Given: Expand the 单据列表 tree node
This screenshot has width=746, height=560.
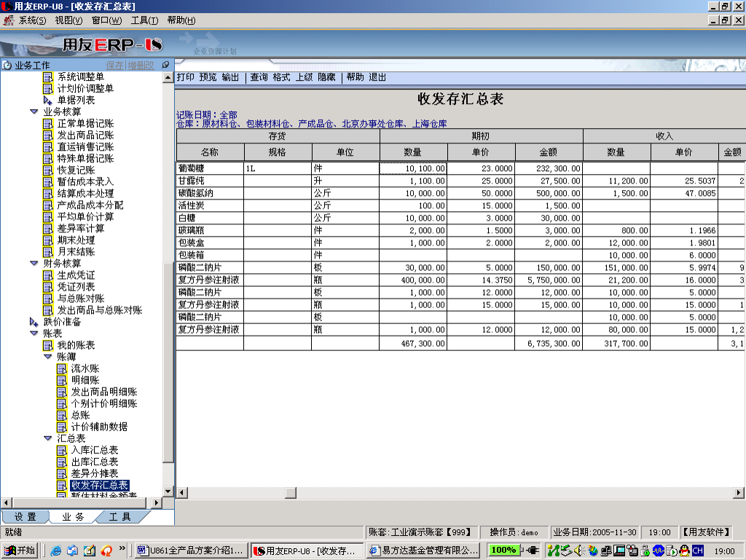Looking at the screenshot, I should 47,100.
